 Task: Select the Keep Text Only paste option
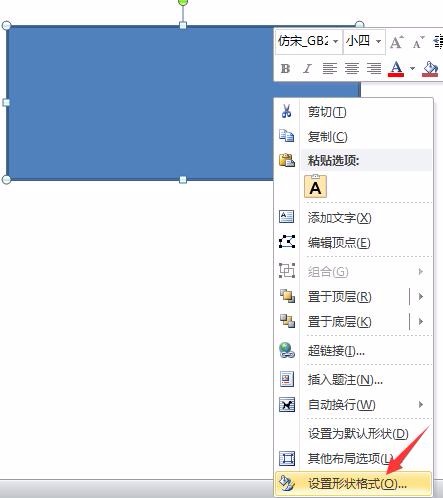[x=315, y=187]
